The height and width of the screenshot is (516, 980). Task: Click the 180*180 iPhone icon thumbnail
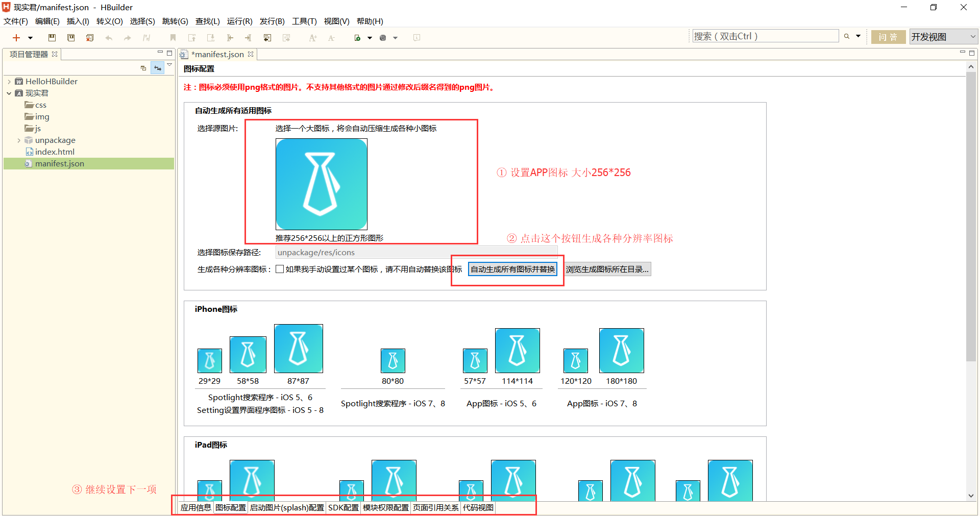coord(622,351)
